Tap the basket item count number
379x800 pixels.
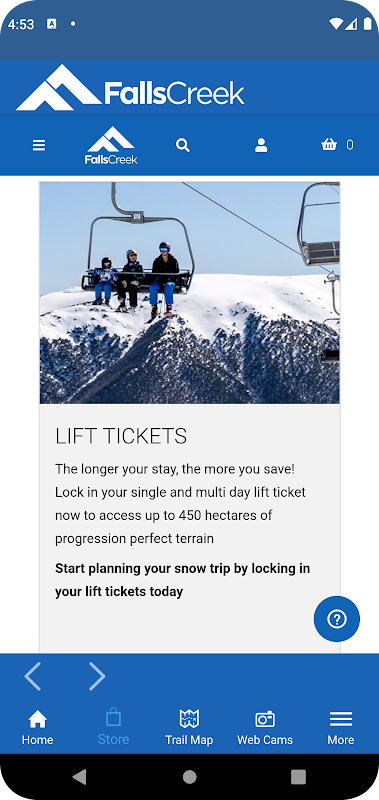coord(350,145)
